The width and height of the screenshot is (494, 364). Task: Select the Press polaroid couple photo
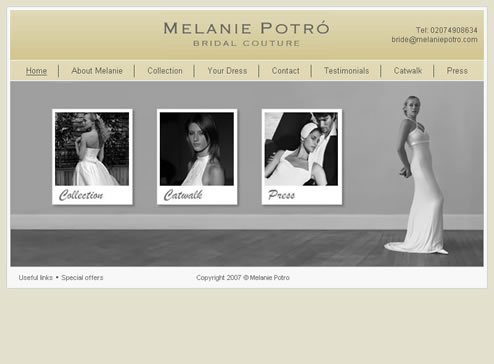(301, 149)
